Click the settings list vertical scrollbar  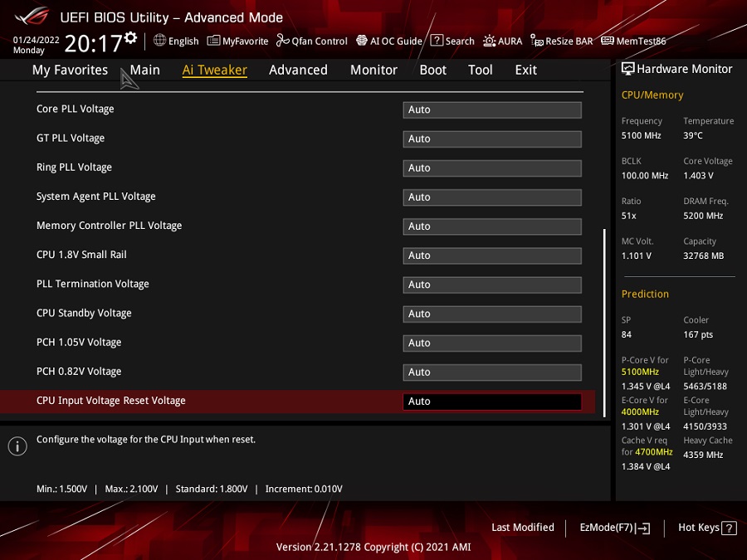click(x=604, y=323)
